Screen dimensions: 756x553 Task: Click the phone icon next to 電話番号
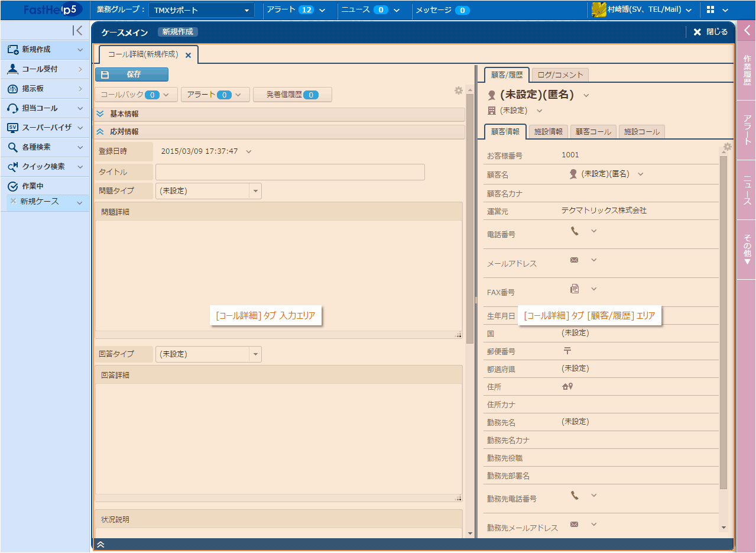(x=575, y=231)
